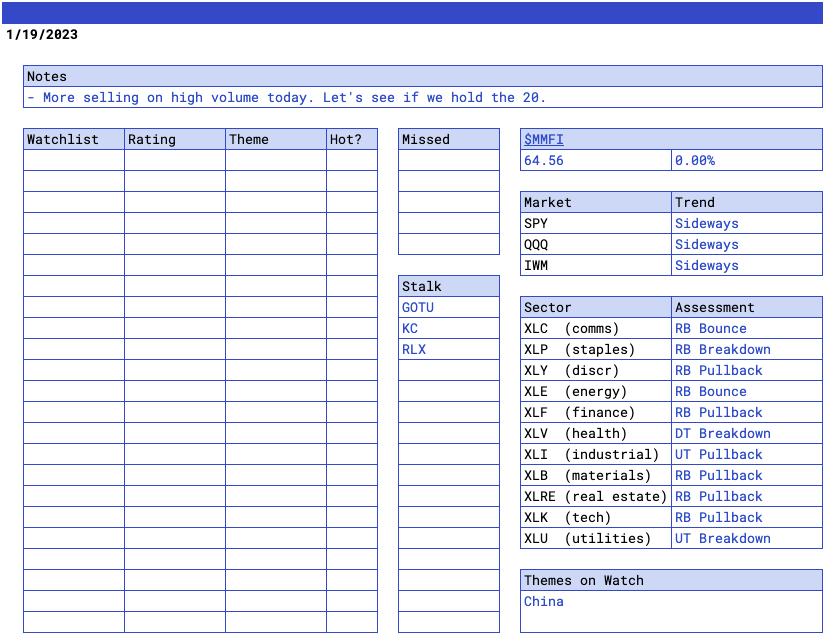Open the $MMFI link
This screenshot has width=826, height=636.
coord(543,139)
